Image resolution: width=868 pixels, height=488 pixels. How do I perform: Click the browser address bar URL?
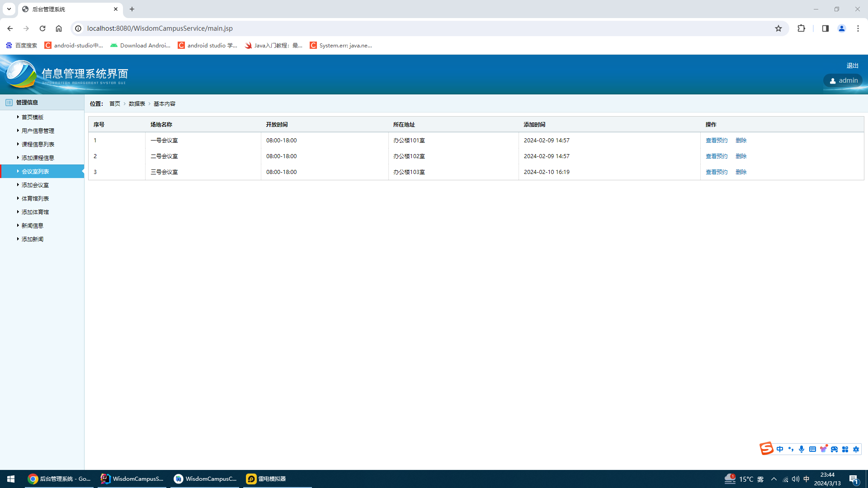point(160,28)
